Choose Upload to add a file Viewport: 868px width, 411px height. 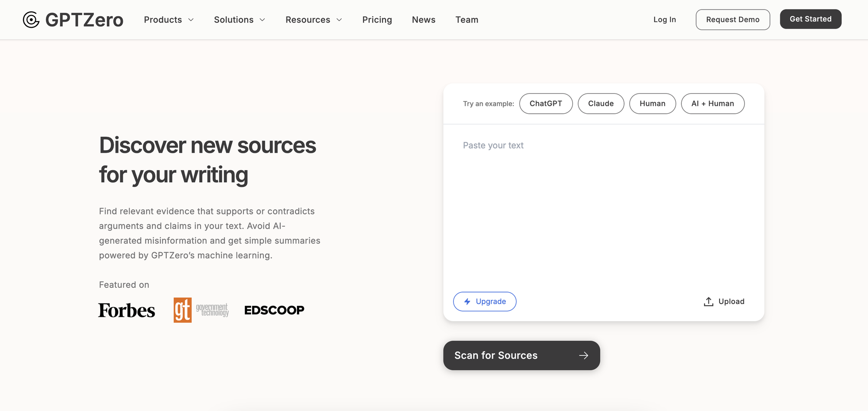click(x=724, y=302)
